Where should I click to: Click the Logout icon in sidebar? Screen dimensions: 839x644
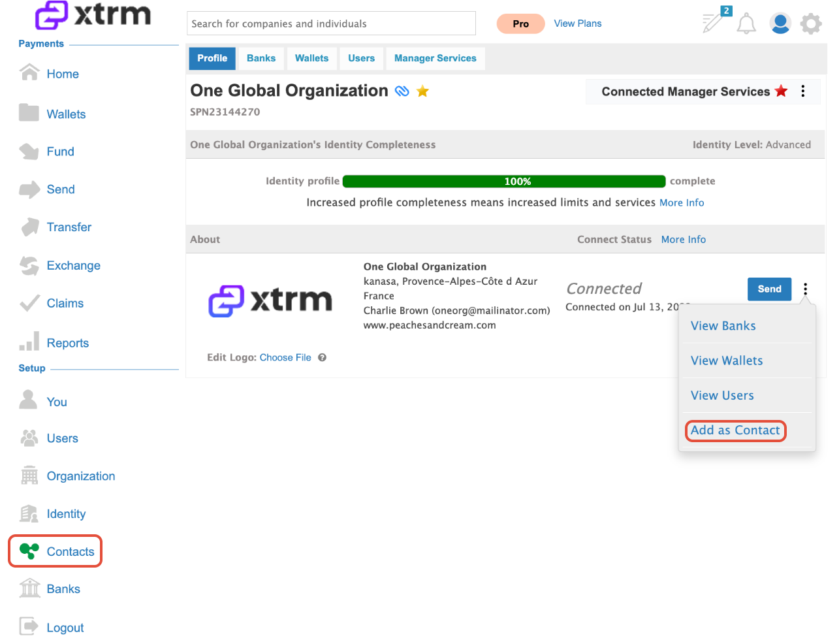(x=29, y=626)
